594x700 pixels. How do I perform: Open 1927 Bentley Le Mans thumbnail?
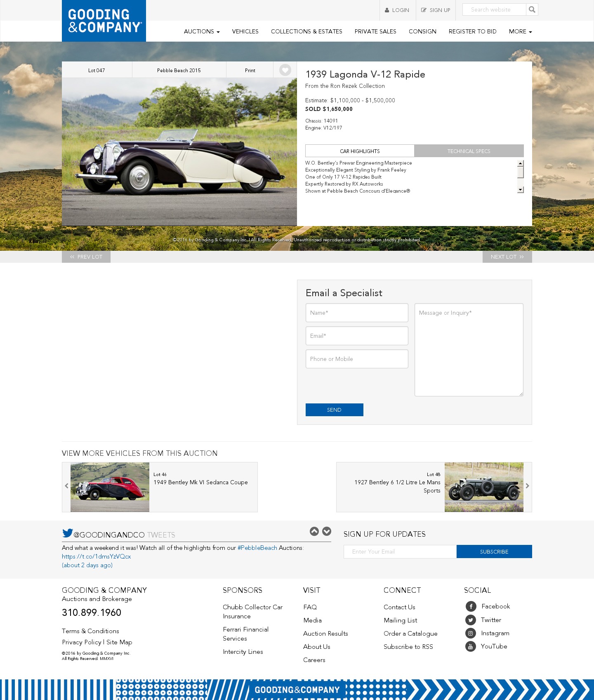484,487
